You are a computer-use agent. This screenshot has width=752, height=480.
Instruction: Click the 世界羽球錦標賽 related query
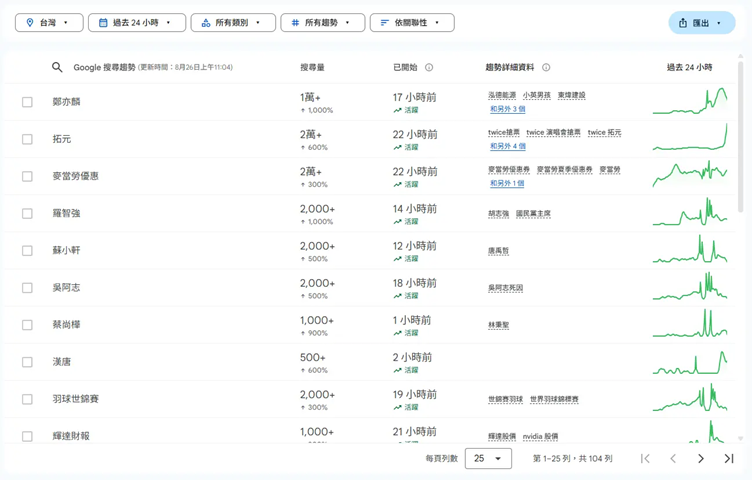[x=554, y=399]
